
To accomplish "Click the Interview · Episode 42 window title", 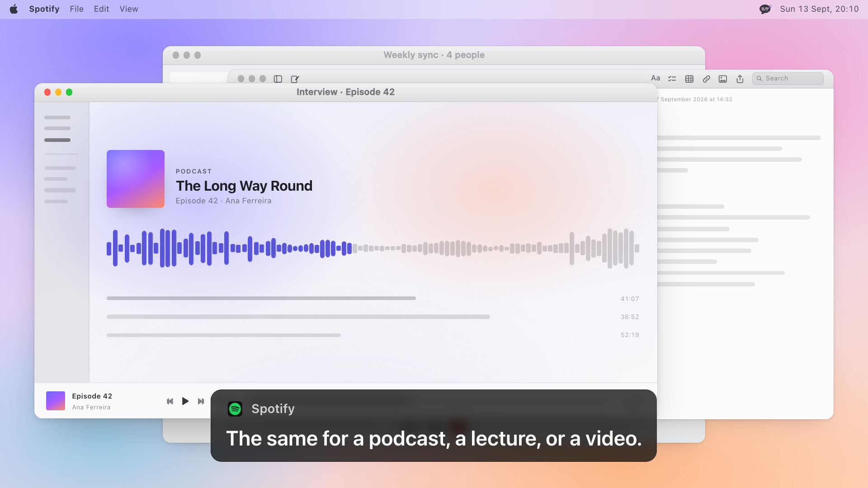I will (x=346, y=92).
